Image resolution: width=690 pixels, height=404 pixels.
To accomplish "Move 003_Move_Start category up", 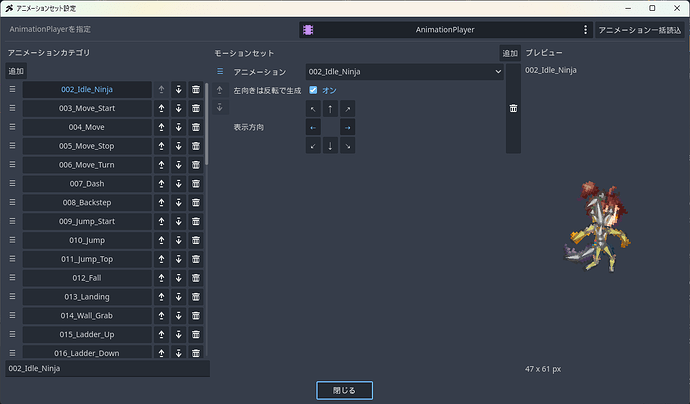I will (x=161, y=108).
